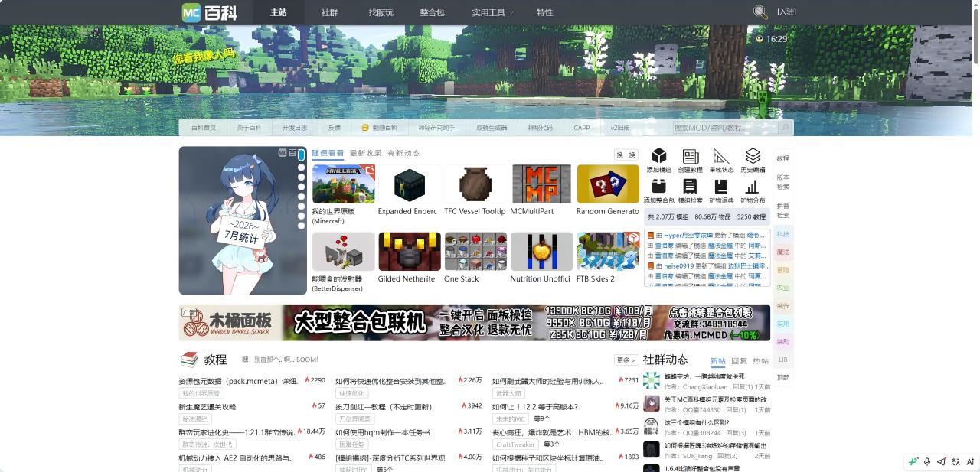Viewport: 980px width, 472px height.
Task: Open the 成就生成器 link in the sub-navigation
Action: point(492,128)
